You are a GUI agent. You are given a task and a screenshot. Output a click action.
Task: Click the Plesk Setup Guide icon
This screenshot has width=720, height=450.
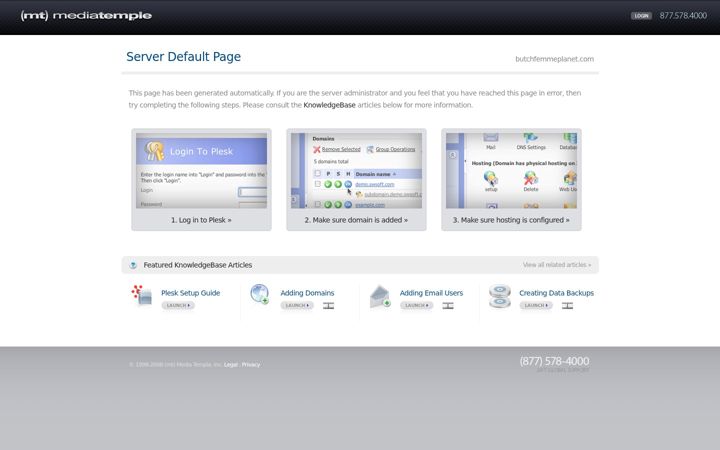tap(142, 295)
